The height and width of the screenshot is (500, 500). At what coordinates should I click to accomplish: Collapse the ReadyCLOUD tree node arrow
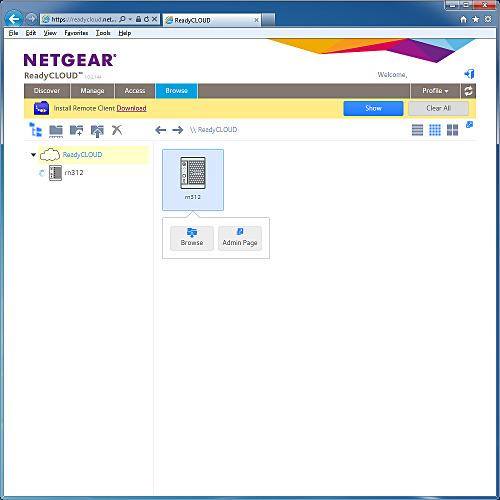click(33, 155)
